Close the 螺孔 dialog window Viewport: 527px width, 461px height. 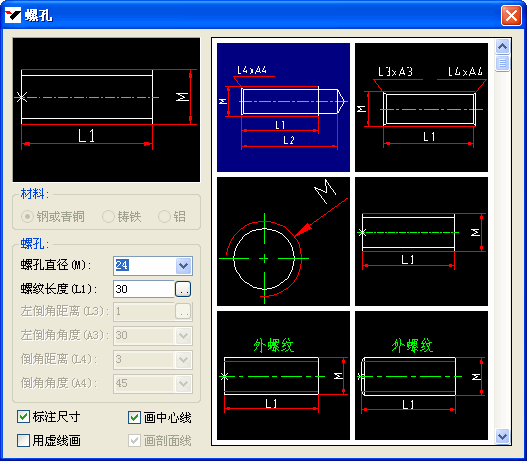(x=511, y=15)
